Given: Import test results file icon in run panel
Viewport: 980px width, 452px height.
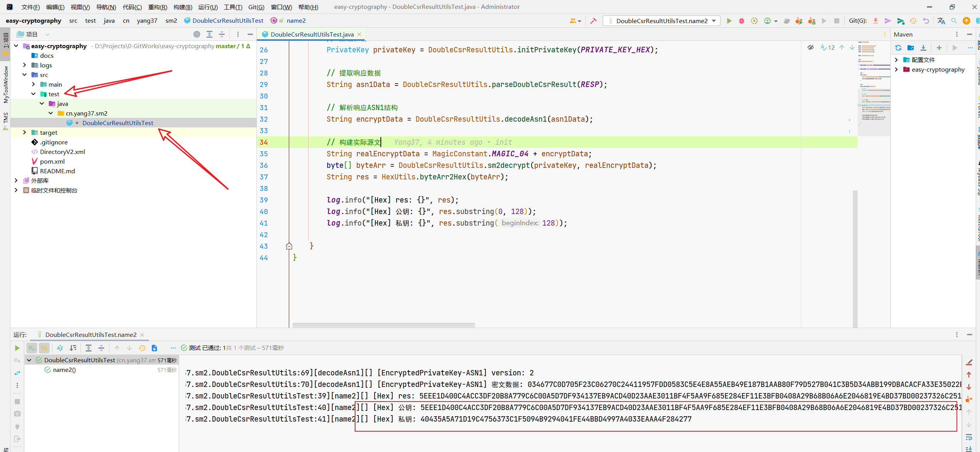Looking at the screenshot, I should (x=154, y=348).
